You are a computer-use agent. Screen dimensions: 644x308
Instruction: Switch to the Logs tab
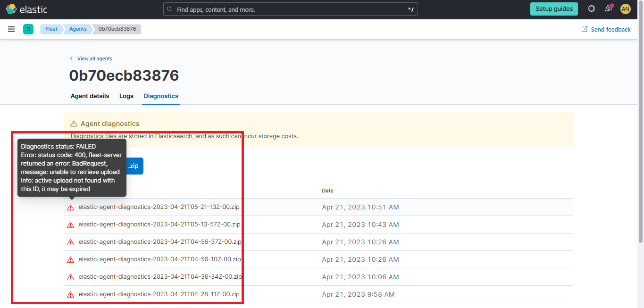click(x=126, y=96)
